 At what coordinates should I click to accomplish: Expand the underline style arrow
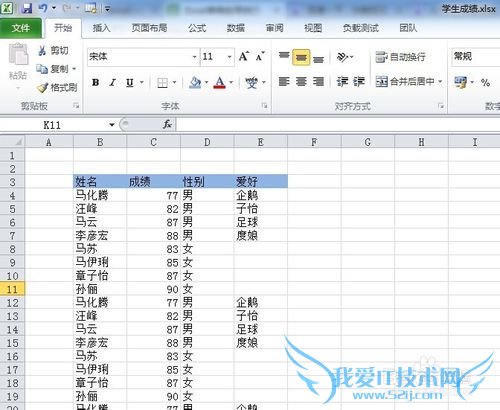(142, 82)
